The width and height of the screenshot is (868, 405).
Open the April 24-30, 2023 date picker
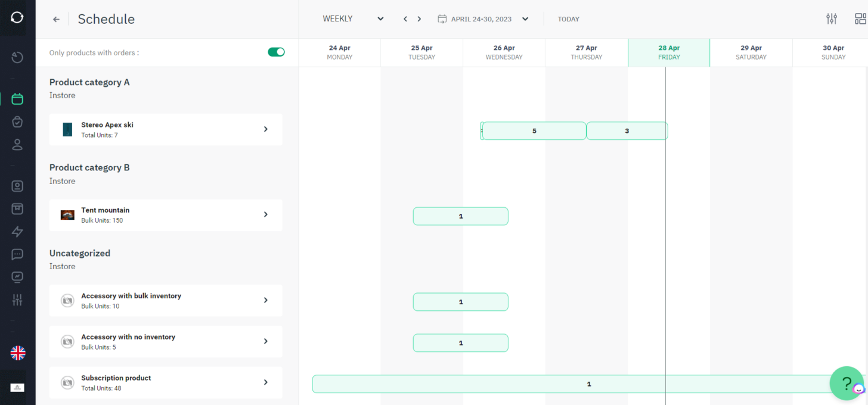coord(483,19)
